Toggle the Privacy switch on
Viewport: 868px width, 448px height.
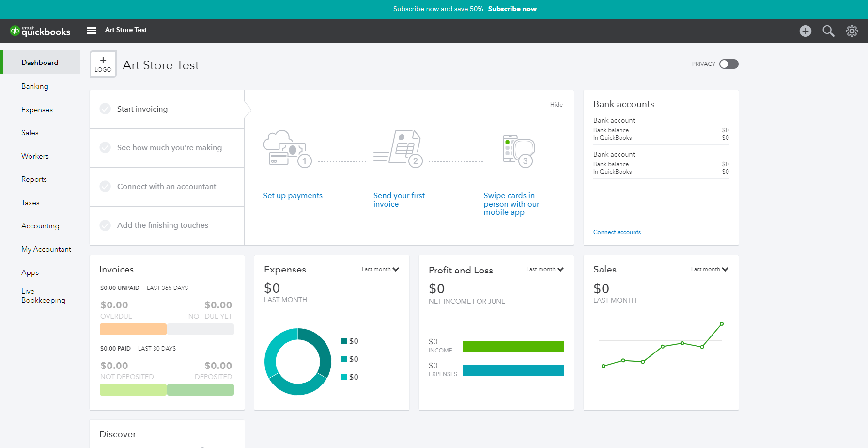[x=728, y=64]
